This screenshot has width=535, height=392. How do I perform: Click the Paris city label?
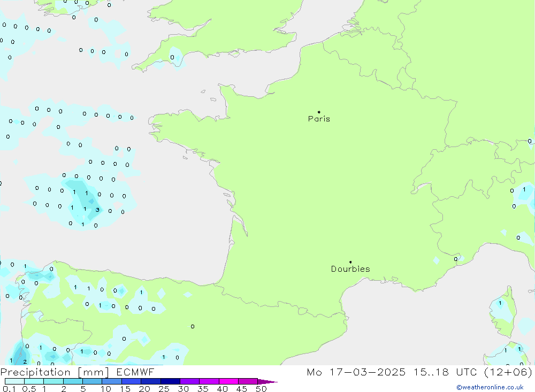(319, 119)
